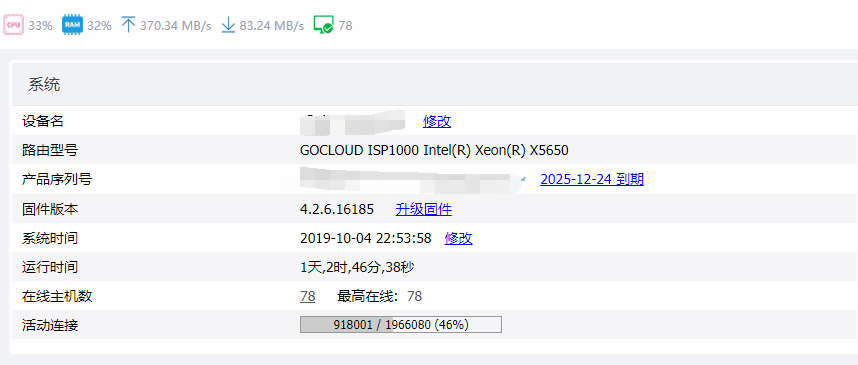Click the 修改 link beside 设备名
Viewport: 858px width, 365px height.
tap(437, 121)
